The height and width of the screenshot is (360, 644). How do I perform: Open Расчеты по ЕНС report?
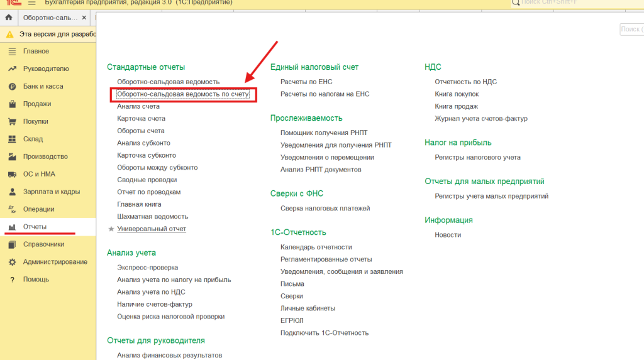coord(306,82)
